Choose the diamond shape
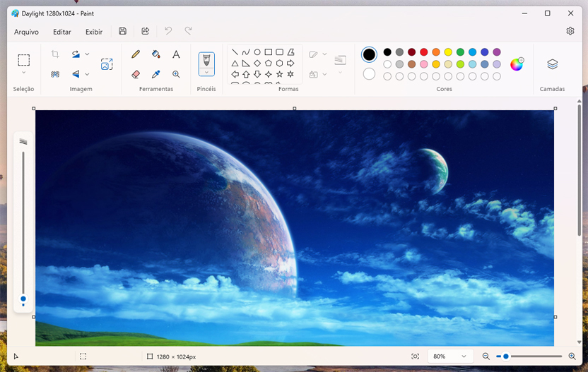The height and width of the screenshot is (372, 588). tap(257, 64)
